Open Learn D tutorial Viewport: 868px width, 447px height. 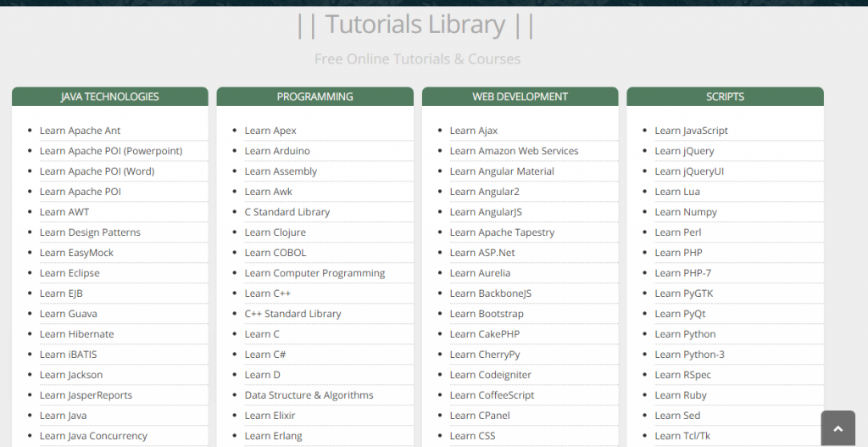(x=262, y=375)
